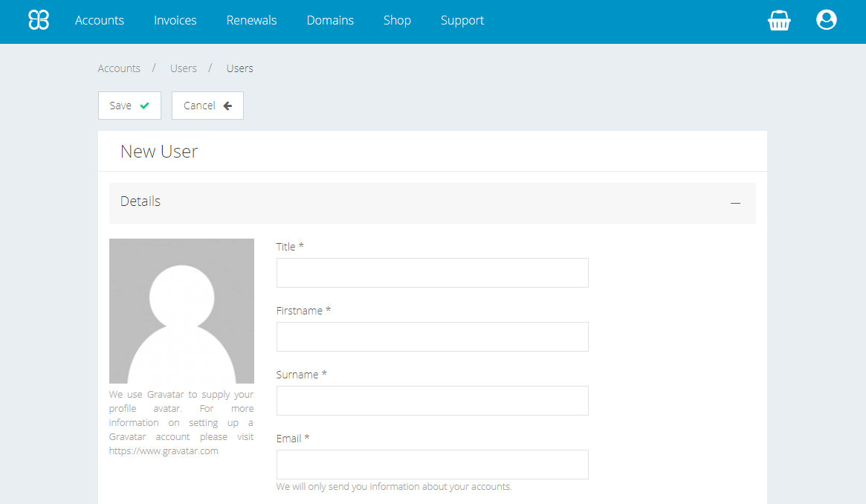Navigate to the Support menu
This screenshot has height=504, width=866.
point(462,20)
